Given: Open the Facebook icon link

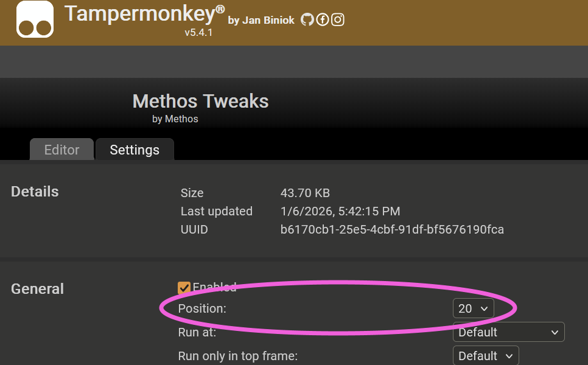Looking at the screenshot, I should click(323, 19).
